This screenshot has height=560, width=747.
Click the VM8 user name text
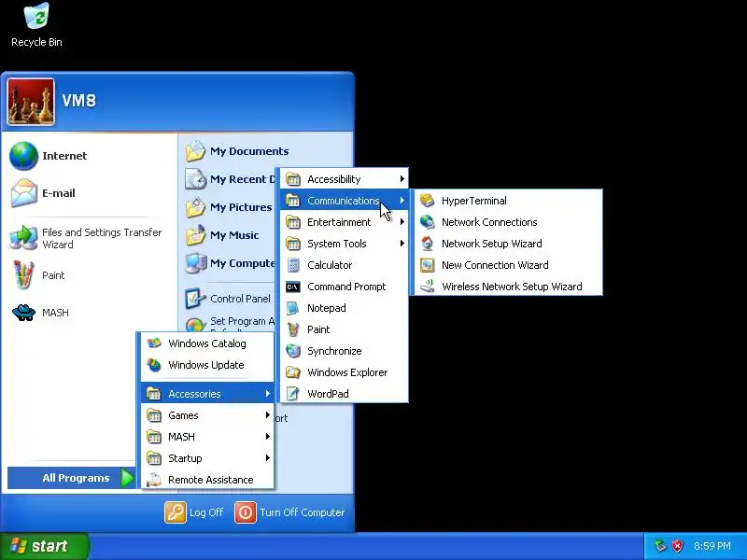click(79, 101)
